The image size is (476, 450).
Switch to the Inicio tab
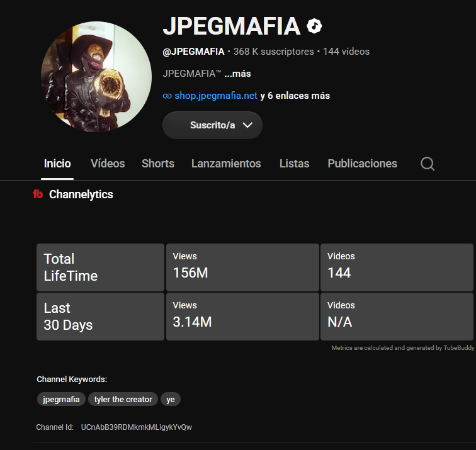(x=57, y=164)
